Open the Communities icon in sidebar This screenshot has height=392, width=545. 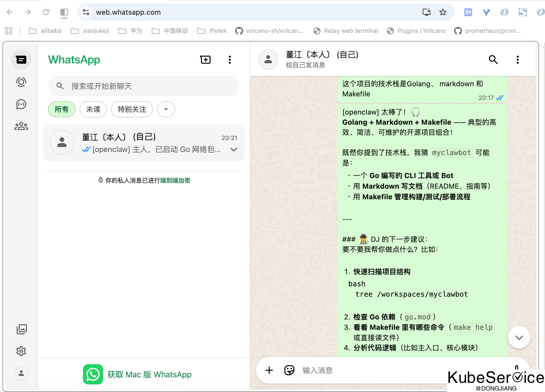(21, 126)
